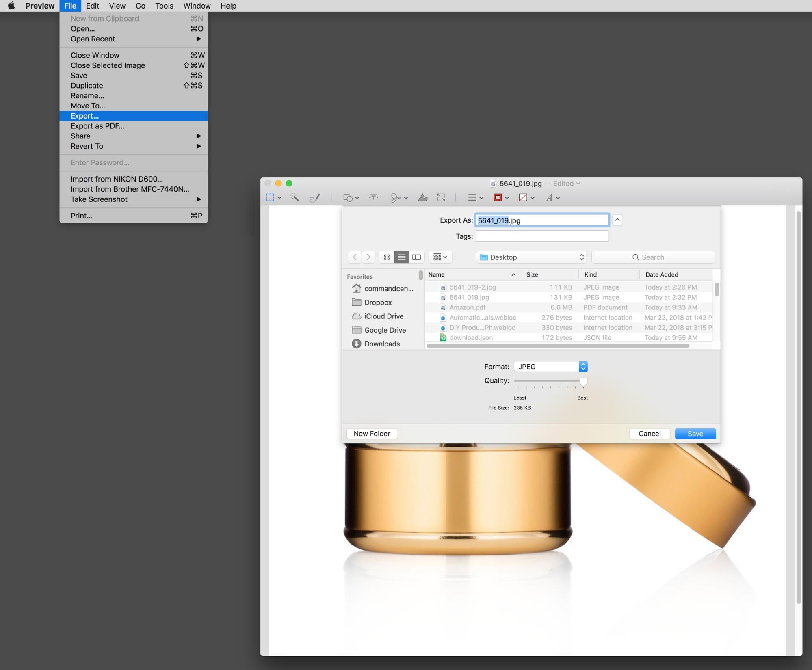Viewport: 812px width, 670px height.
Task: Expand the Format dropdown for JPEG
Action: pyautogui.click(x=582, y=366)
